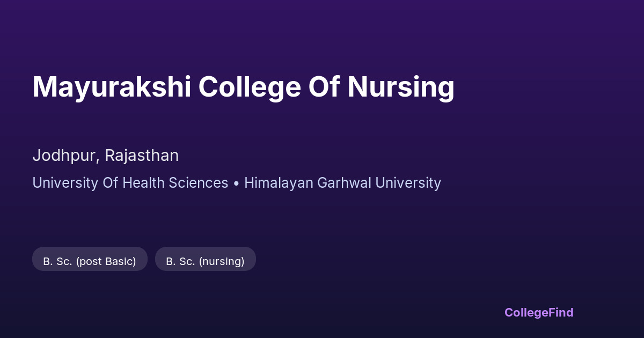The width and height of the screenshot is (644, 338).
Task: Click the state name Rajasthan
Action: point(142,156)
